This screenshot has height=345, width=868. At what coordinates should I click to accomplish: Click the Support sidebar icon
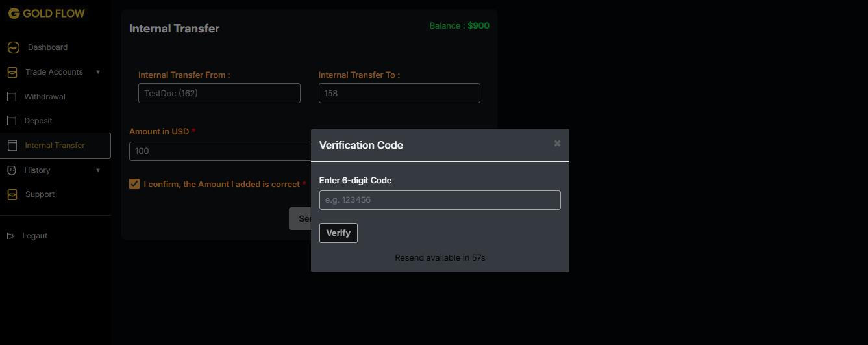[x=12, y=194]
